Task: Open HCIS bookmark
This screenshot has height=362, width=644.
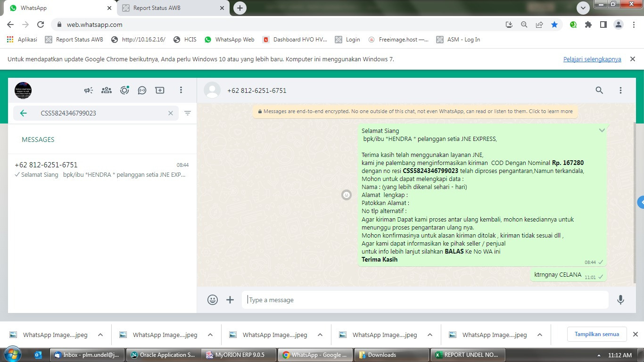Action: (x=185, y=40)
